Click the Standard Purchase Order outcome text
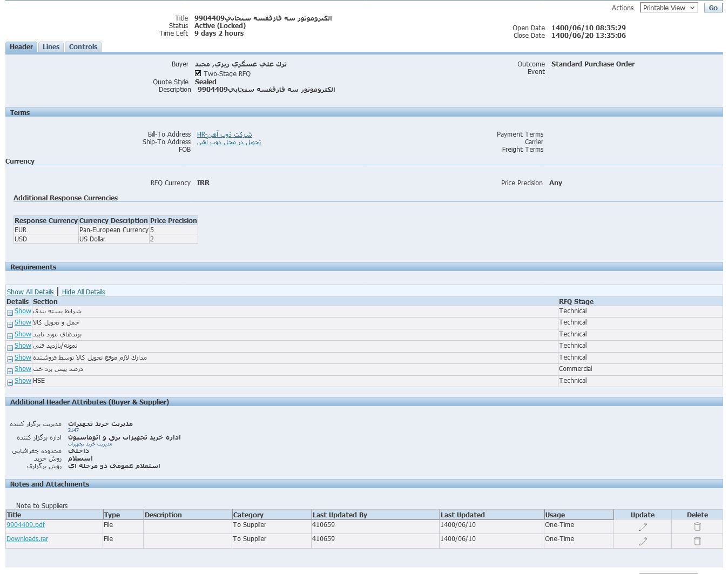The image size is (728, 574). click(593, 64)
